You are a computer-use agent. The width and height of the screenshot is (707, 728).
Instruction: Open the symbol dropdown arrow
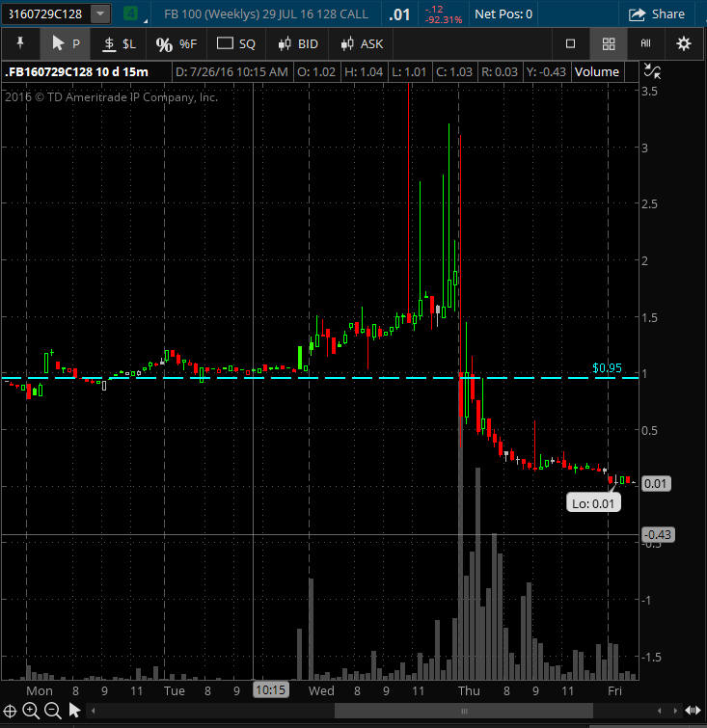point(100,14)
